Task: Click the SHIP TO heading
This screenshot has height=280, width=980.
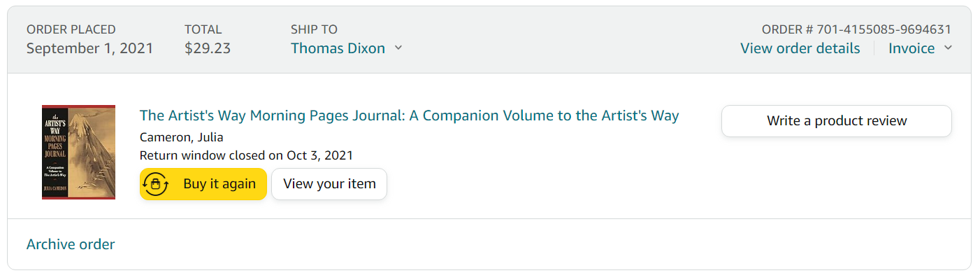Action: [x=314, y=29]
